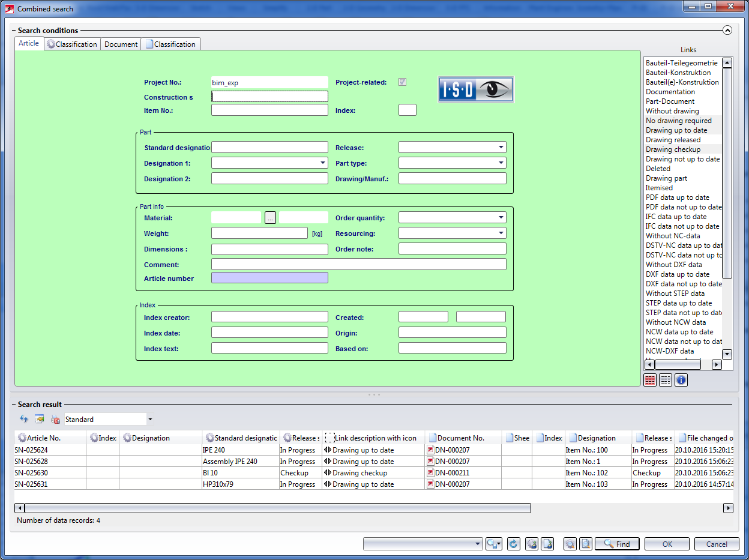Open the document Classification tab
Image resolution: width=749 pixels, height=560 pixels.
(x=171, y=44)
